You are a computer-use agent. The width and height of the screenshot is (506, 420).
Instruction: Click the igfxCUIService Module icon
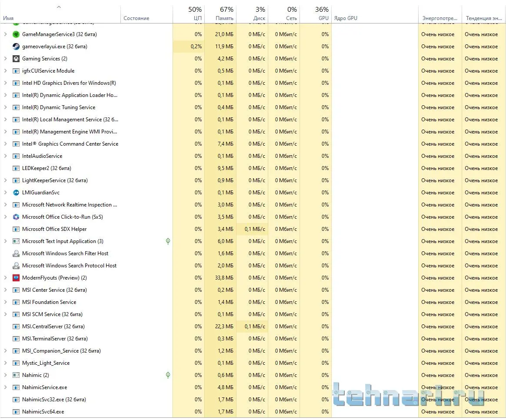16,71
